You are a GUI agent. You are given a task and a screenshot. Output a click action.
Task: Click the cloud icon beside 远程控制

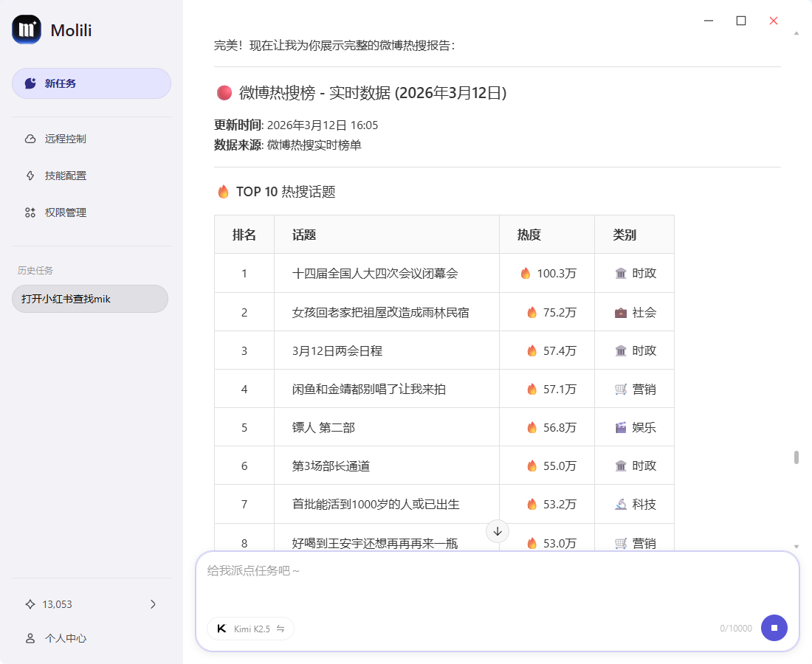click(x=30, y=139)
